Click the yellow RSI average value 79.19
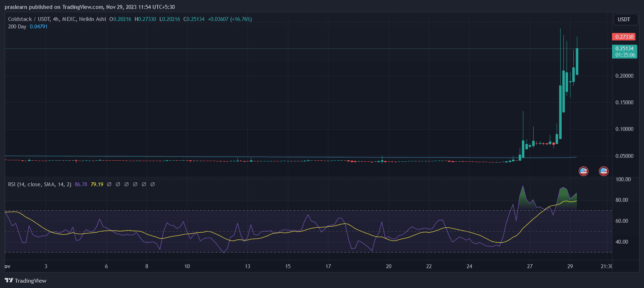The image size is (644, 288). (x=97, y=184)
